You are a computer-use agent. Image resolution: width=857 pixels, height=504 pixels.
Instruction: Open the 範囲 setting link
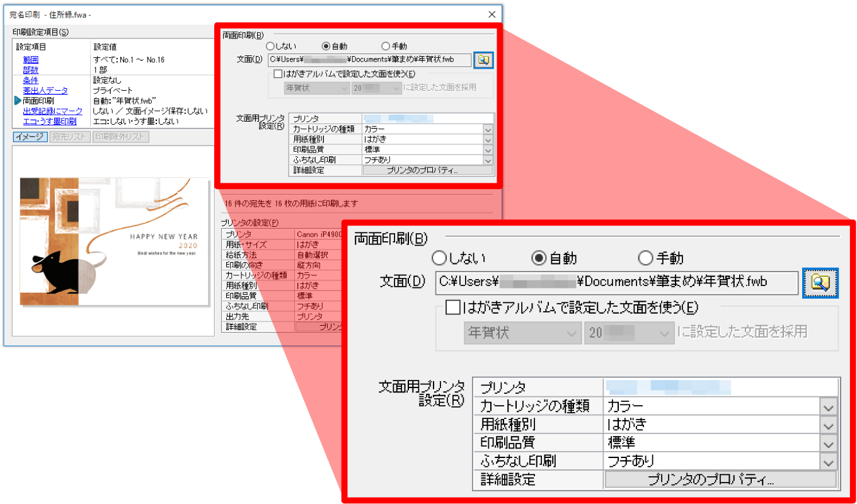pos(31,60)
